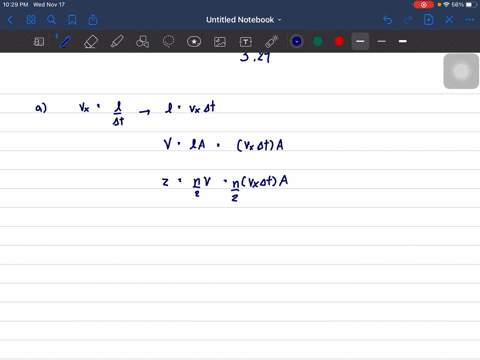Choose the dark blue pen color

[x=297, y=41]
